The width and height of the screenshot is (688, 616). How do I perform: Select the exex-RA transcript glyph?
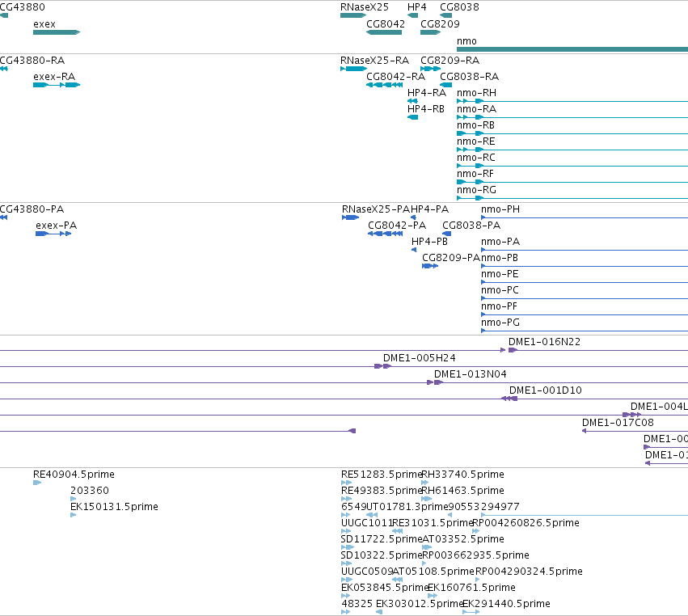coord(57,85)
